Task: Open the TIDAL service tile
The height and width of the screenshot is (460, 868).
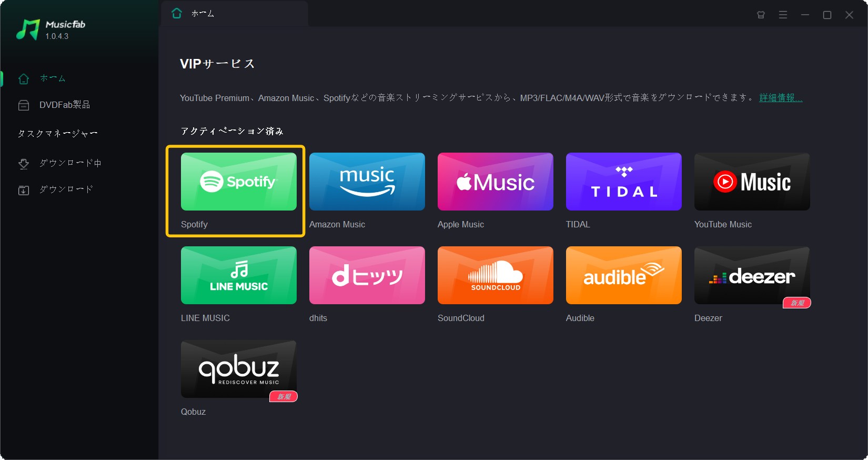Action: [x=624, y=182]
